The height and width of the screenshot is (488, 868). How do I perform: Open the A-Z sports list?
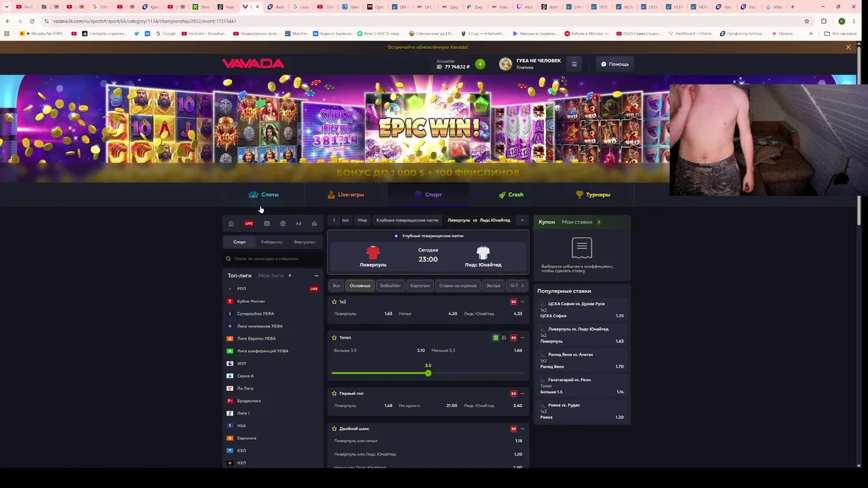click(298, 224)
